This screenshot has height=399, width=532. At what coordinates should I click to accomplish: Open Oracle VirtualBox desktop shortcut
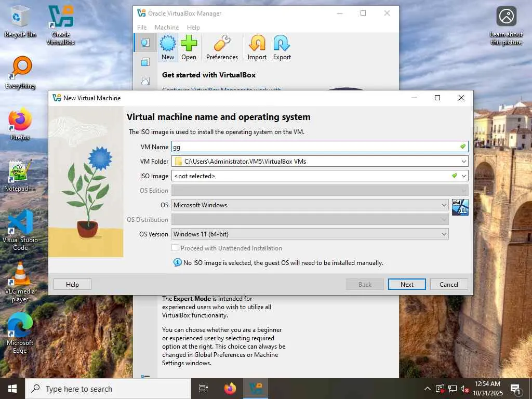61,25
